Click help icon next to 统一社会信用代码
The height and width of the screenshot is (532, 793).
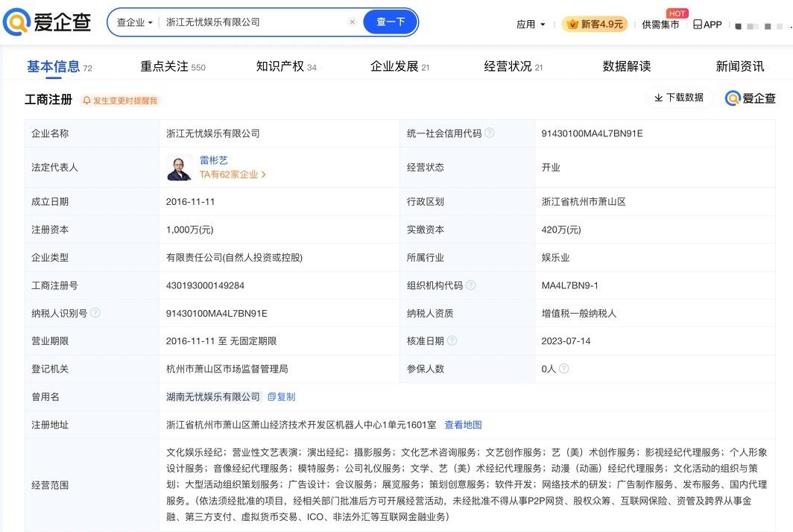pos(490,133)
